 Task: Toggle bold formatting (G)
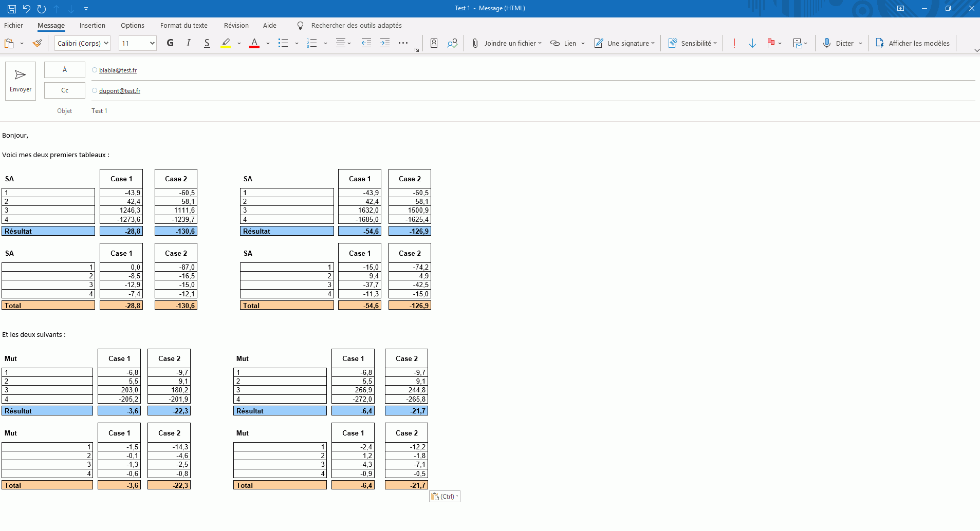170,43
